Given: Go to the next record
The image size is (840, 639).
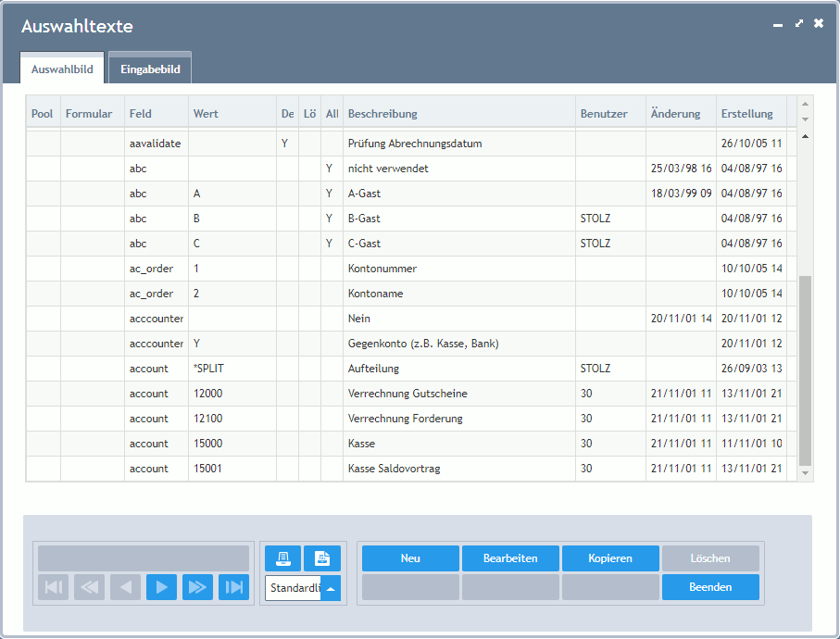Looking at the screenshot, I should pyautogui.click(x=162, y=587).
